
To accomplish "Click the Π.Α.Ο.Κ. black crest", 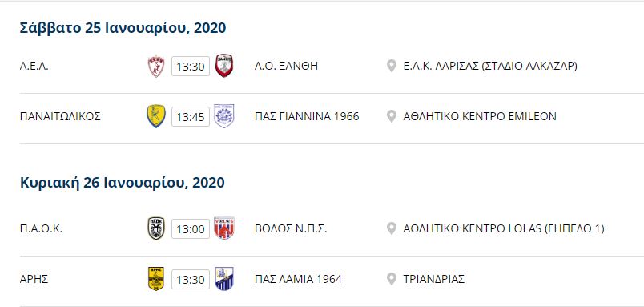I will pyautogui.click(x=156, y=228).
